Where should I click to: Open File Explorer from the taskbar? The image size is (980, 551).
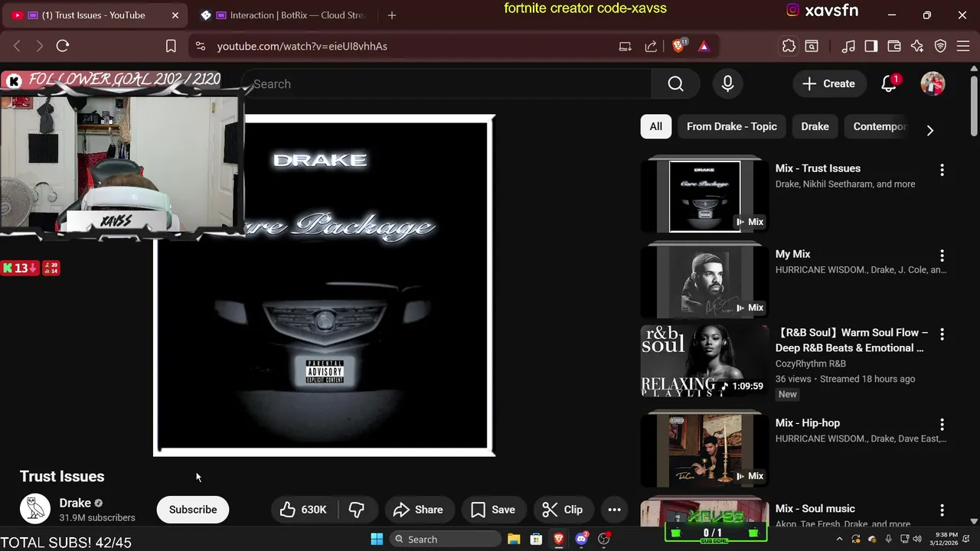(x=514, y=540)
